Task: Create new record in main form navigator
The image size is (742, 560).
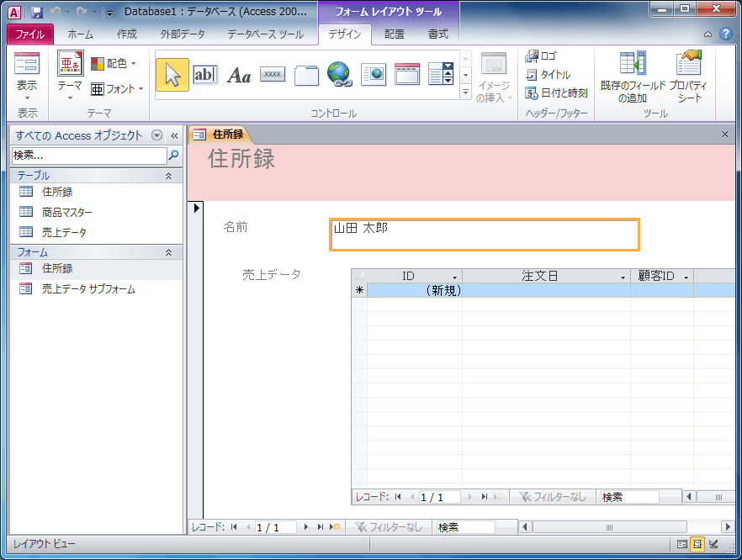Action: coord(335,527)
